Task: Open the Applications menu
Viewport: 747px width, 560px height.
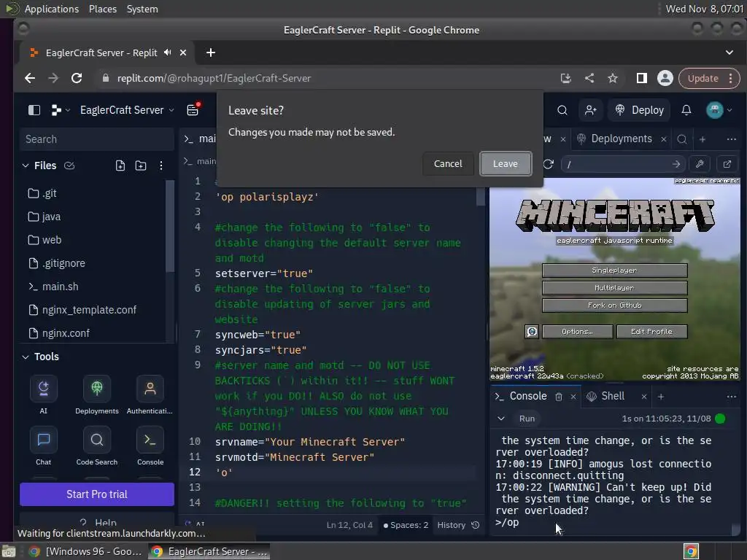Action: 52,9
